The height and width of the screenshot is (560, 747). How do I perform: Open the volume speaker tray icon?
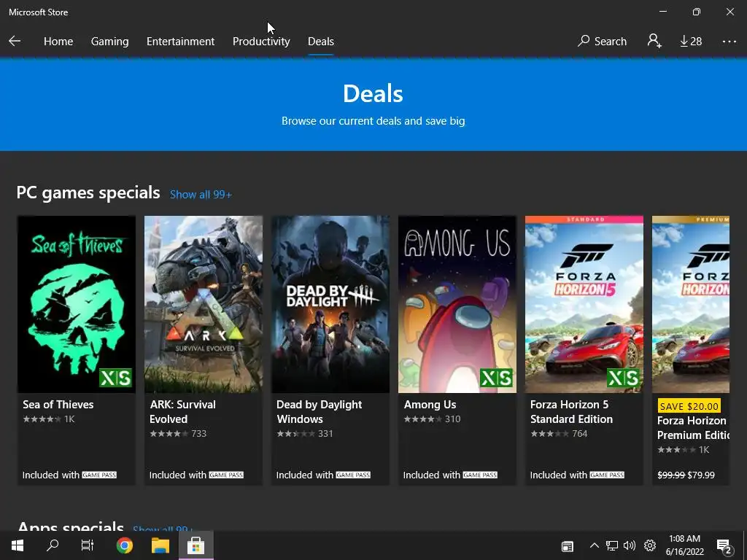click(x=630, y=545)
